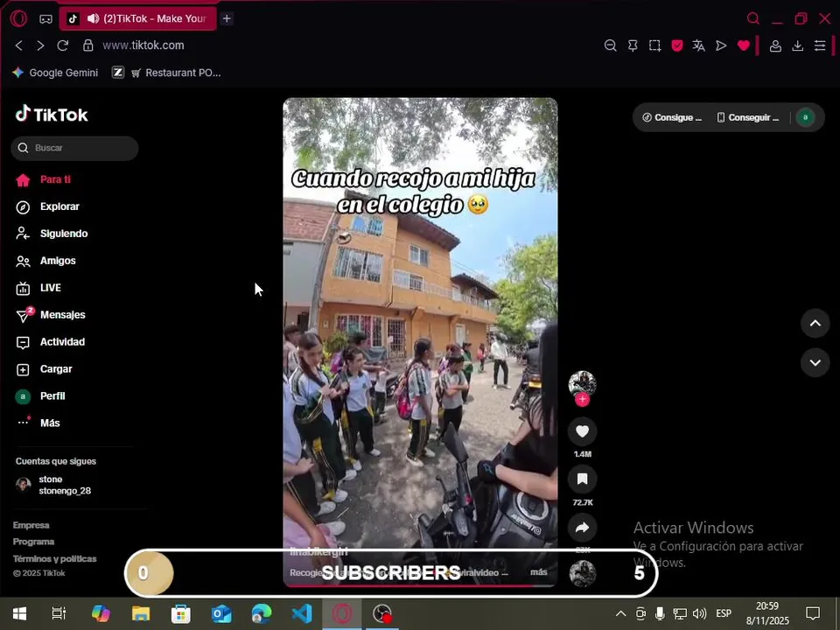This screenshot has width=840, height=630.
Task: Zoom out using the magnifier minus icon
Action: coord(610,45)
